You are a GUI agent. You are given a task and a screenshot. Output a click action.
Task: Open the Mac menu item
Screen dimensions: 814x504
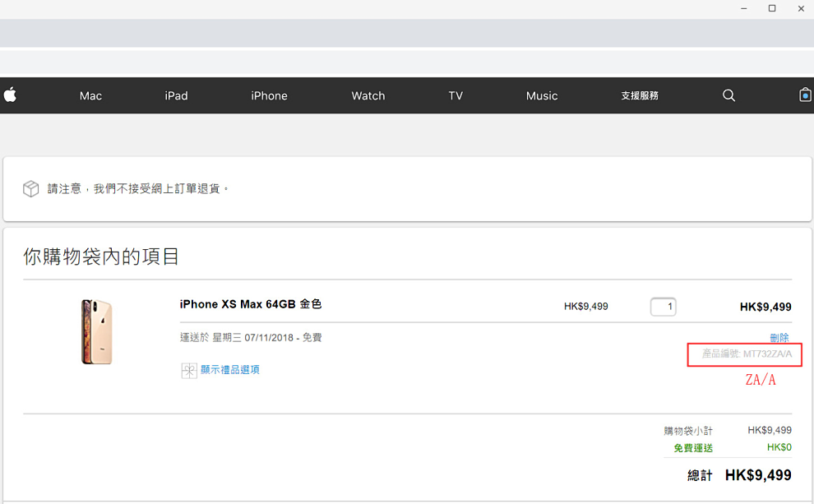(x=90, y=96)
